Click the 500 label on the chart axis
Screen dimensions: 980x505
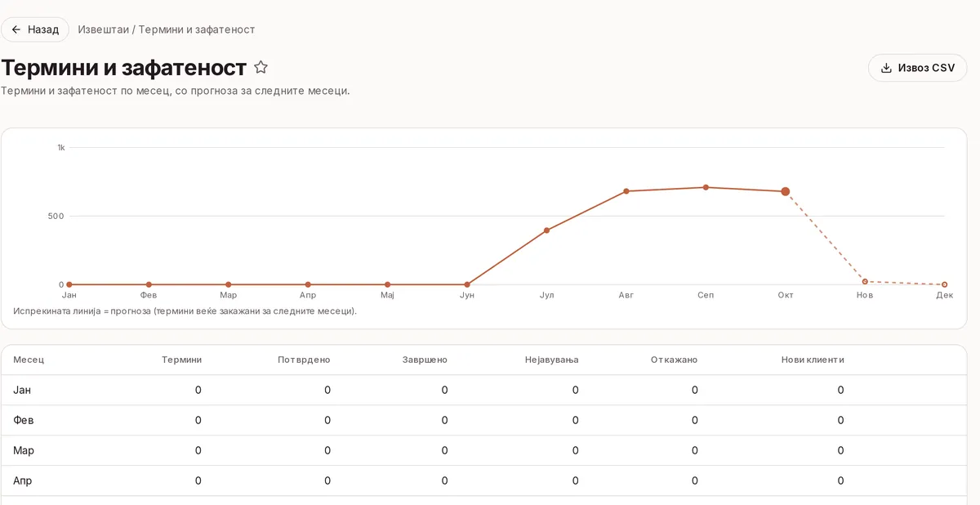click(57, 217)
